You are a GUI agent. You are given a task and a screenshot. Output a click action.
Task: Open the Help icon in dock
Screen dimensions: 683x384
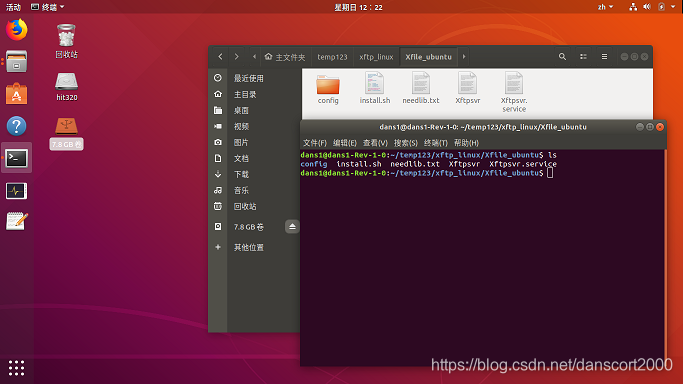(x=17, y=126)
